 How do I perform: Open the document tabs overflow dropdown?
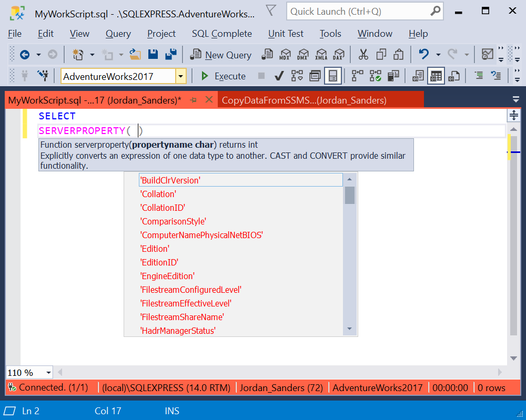516,99
